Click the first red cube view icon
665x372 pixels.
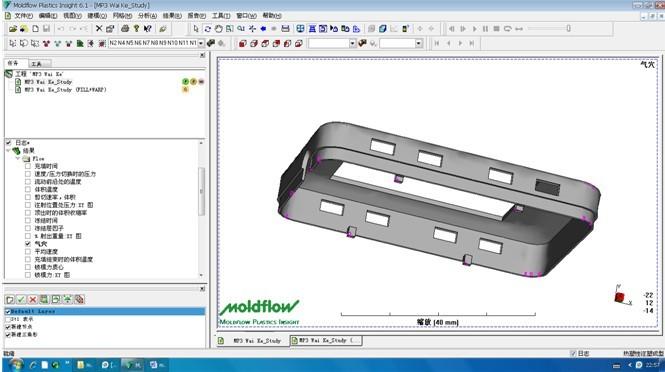[243, 43]
